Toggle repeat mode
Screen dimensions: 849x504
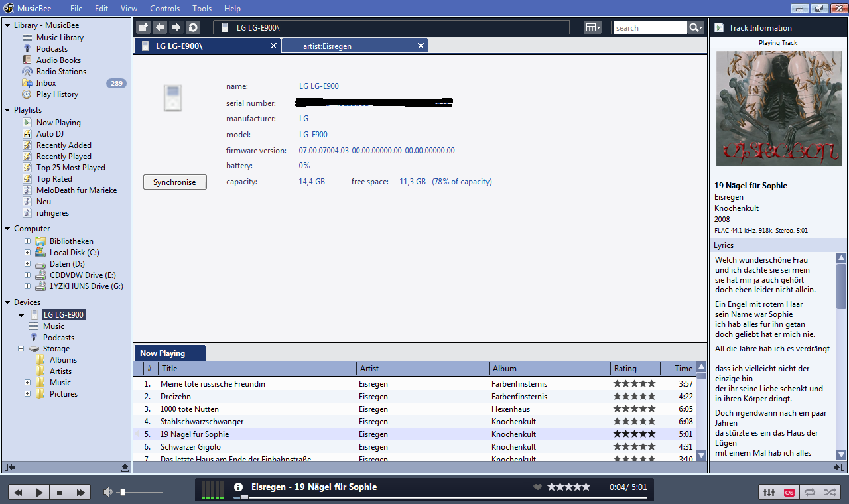(809, 492)
